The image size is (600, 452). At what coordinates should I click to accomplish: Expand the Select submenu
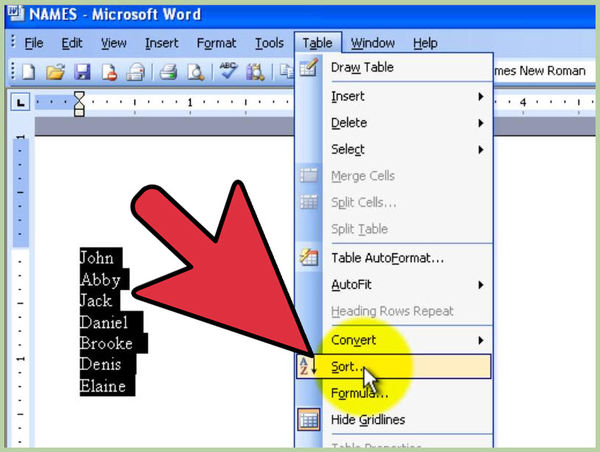394,149
